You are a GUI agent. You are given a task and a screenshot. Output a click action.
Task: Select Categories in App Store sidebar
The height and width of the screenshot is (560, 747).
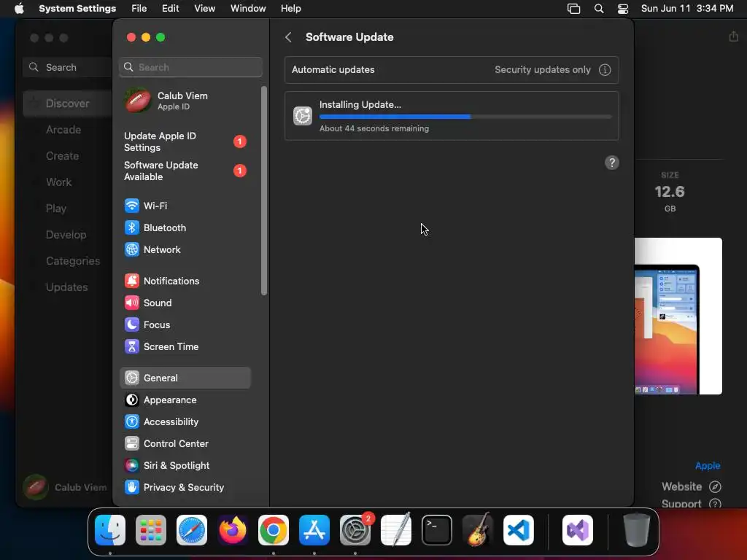pos(73,260)
